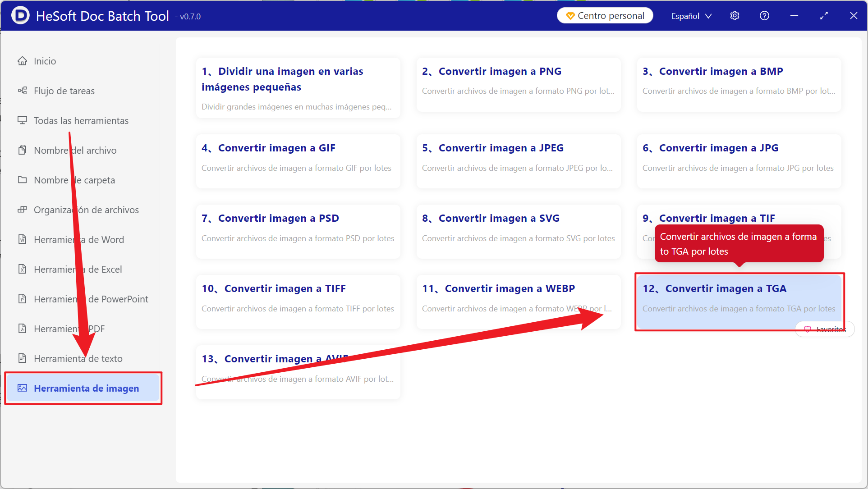
Task: Open Convertir imagen a TIFF card
Action: point(298,302)
